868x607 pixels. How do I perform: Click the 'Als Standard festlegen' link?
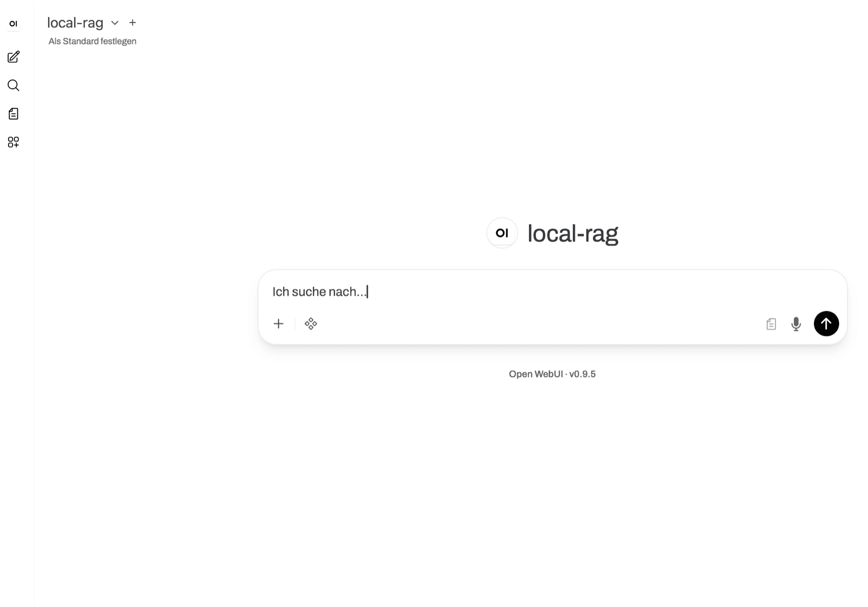point(93,41)
